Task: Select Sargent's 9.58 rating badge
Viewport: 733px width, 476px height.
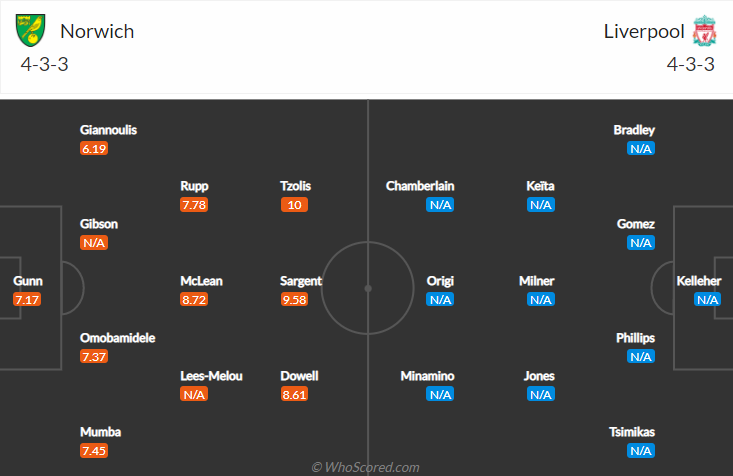Action: pyautogui.click(x=295, y=299)
